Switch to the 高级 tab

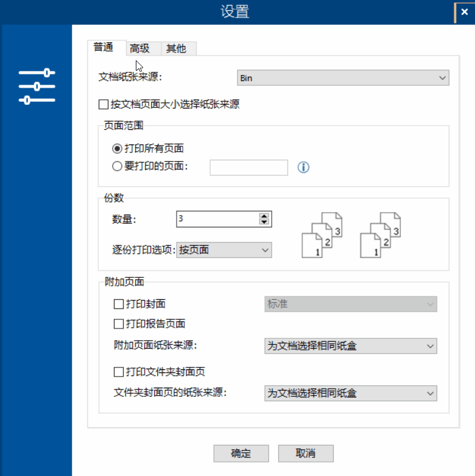pyautogui.click(x=144, y=49)
